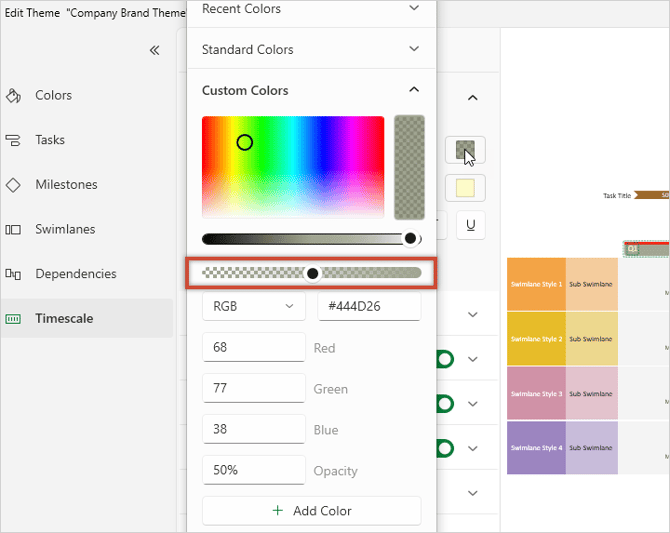Expand the Recent Colors section
Image resolution: width=670 pixels, height=533 pixels.
[x=311, y=9]
